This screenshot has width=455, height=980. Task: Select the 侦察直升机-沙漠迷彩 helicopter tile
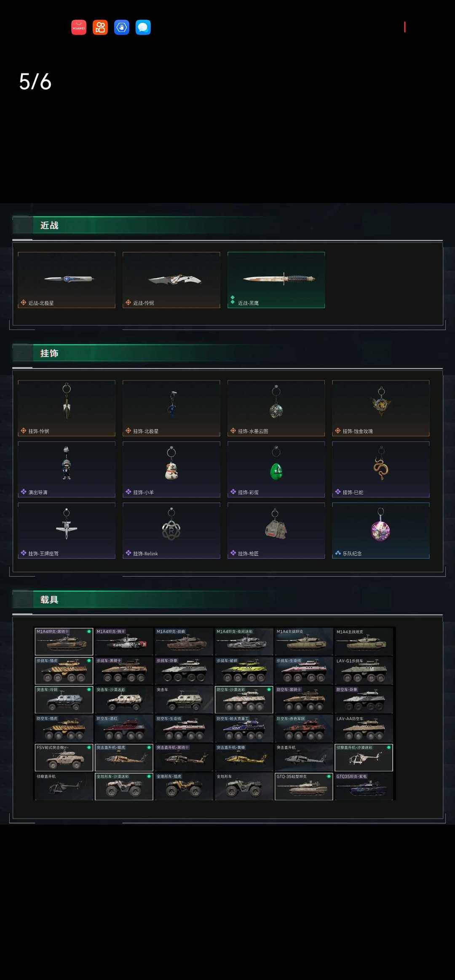(364, 757)
